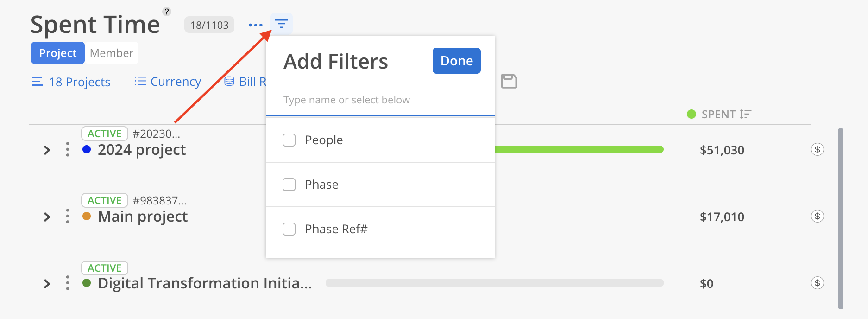Click the help question mark icon
The height and width of the screenshot is (319, 868).
click(167, 12)
